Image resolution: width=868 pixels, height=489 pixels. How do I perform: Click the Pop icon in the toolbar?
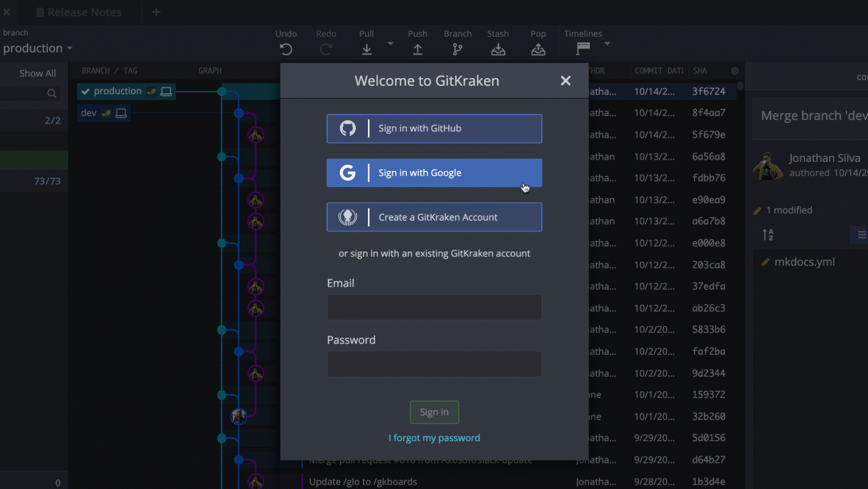(538, 49)
